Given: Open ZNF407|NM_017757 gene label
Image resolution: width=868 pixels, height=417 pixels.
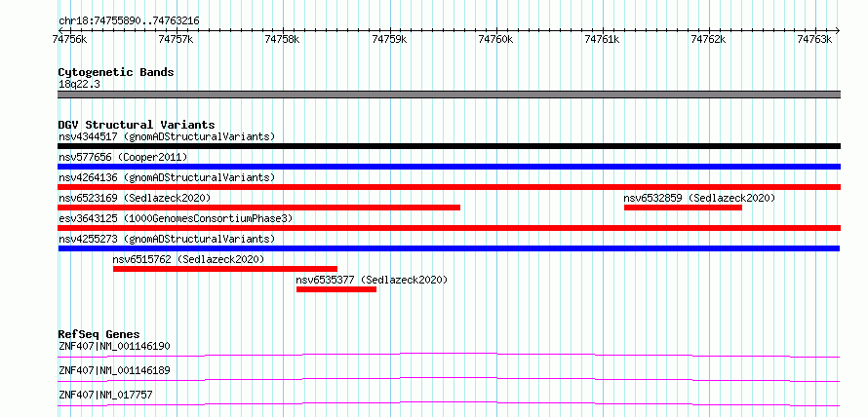Looking at the screenshot, I should (105, 395).
